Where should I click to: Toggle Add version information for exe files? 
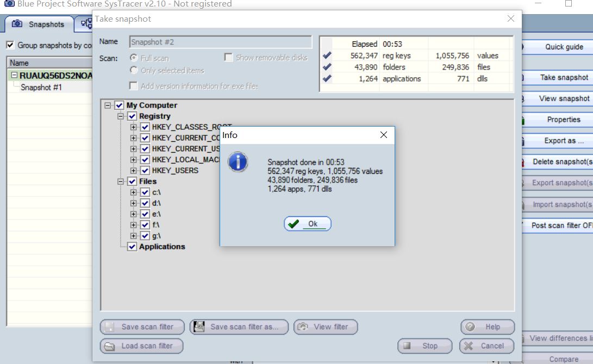[x=134, y=86]
